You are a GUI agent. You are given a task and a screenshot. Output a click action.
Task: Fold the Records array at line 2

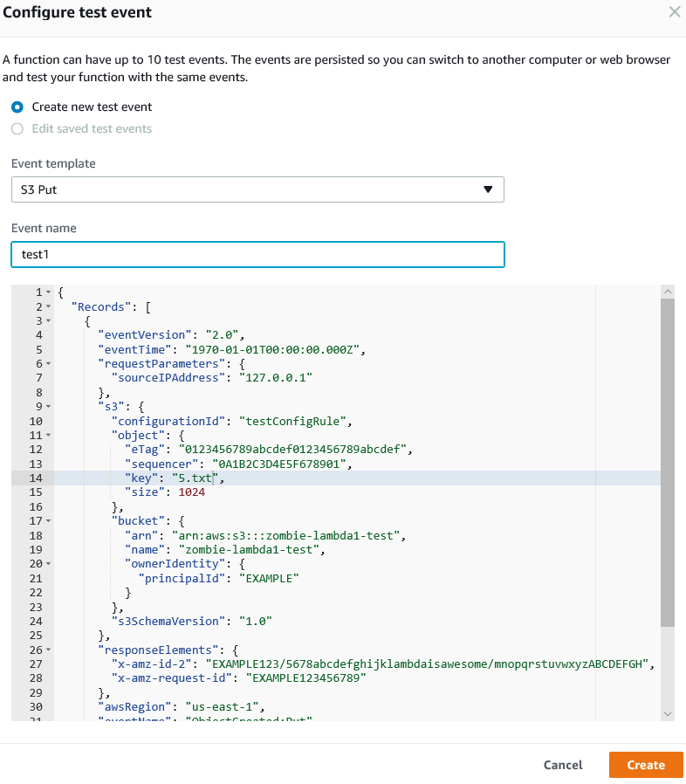48,306
